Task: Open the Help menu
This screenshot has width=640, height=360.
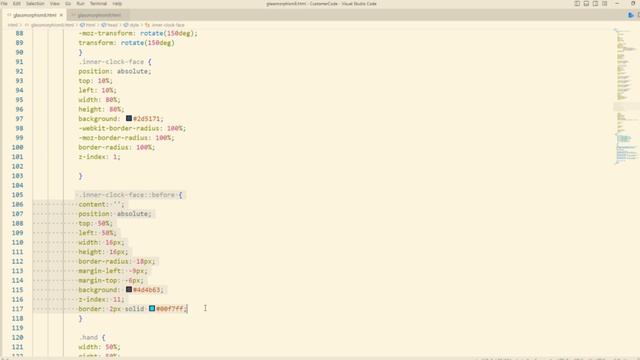Action: point(117,4)
